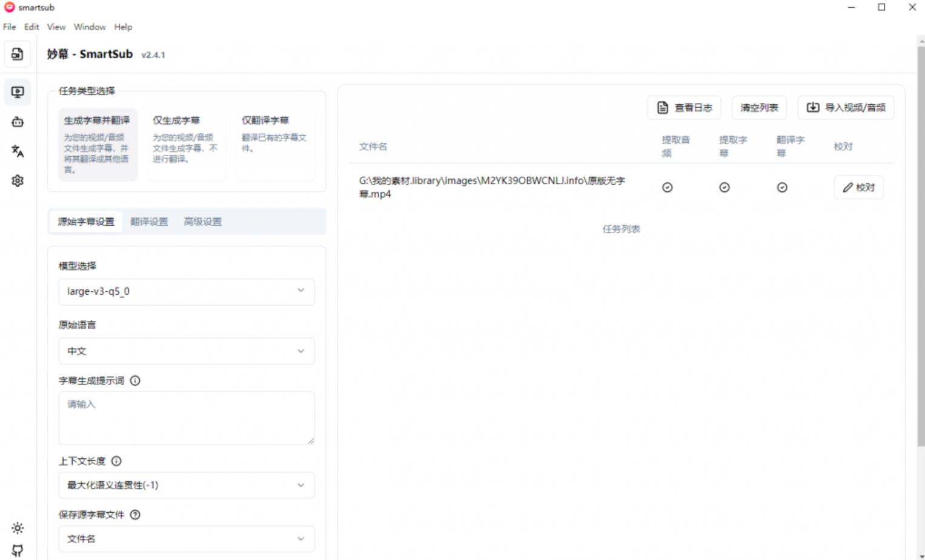Viewport: 925px width, 560px height.
Task: Click the 妙幕 - SmartSub title text
Action: click(90, 54)
